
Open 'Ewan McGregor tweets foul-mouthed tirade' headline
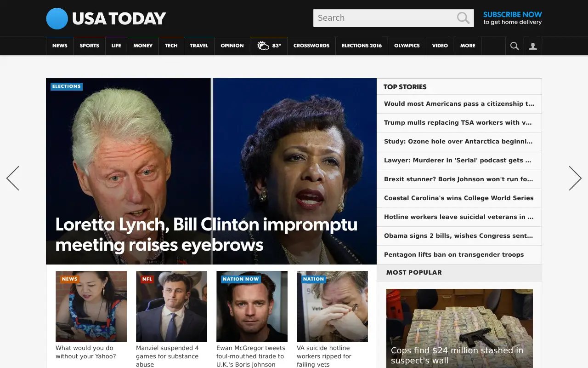coord(251,356)
